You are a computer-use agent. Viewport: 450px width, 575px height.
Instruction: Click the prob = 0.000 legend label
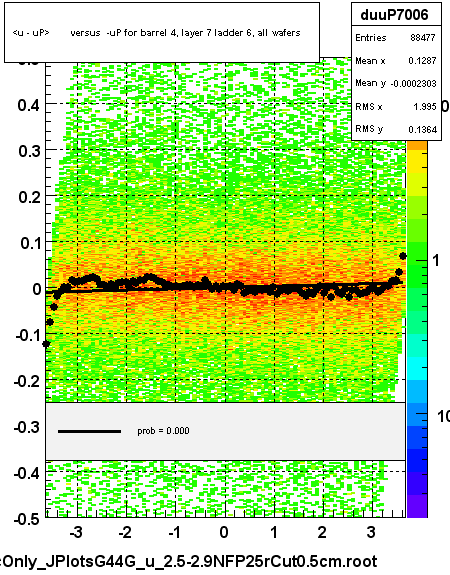163,431
